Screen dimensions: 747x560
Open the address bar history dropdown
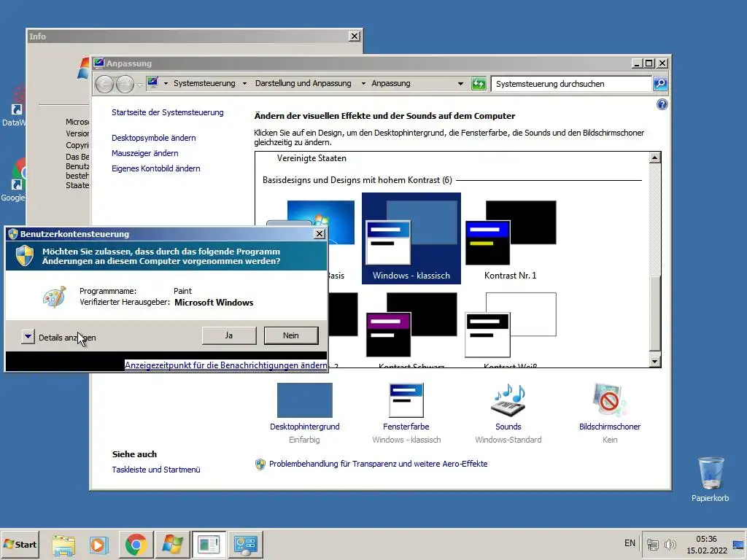(x=460, y=84)
